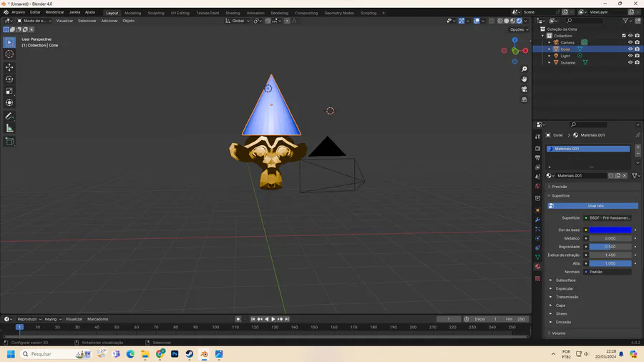Switch to the Animation workspace tab

pyautogui.click(x=255, y=13)
